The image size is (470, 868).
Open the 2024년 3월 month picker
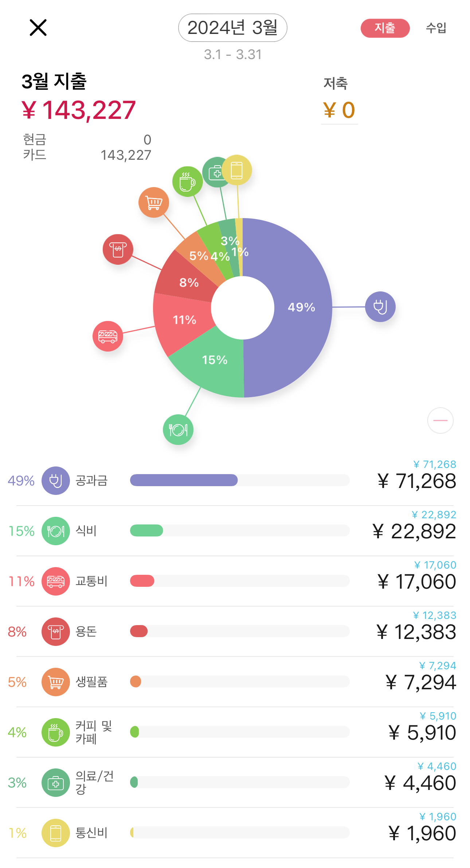pos(233,28)
